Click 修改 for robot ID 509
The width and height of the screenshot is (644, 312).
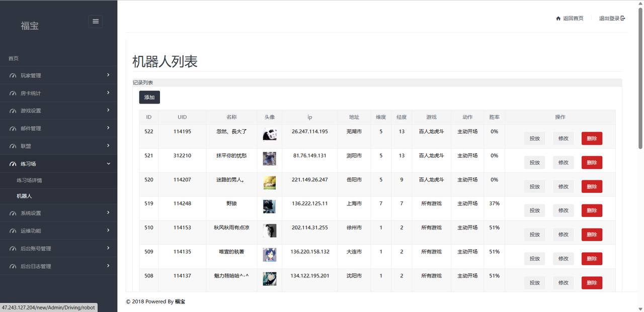click(563, 259)
